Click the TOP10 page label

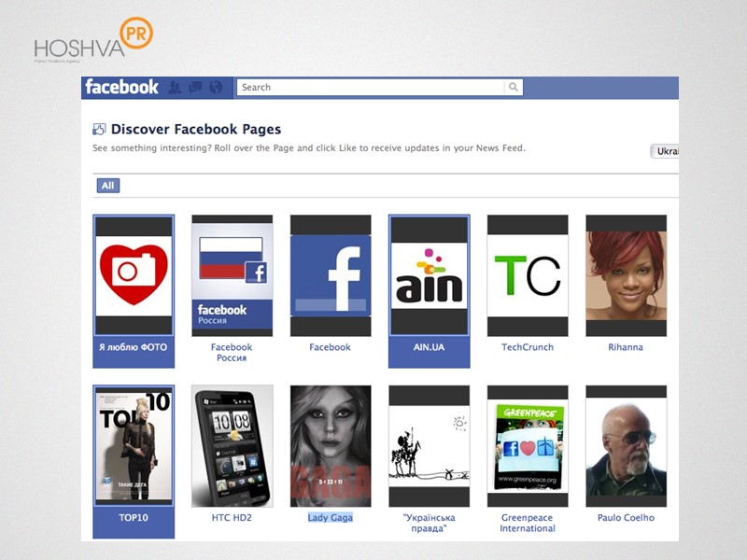[x=134, y=518]
